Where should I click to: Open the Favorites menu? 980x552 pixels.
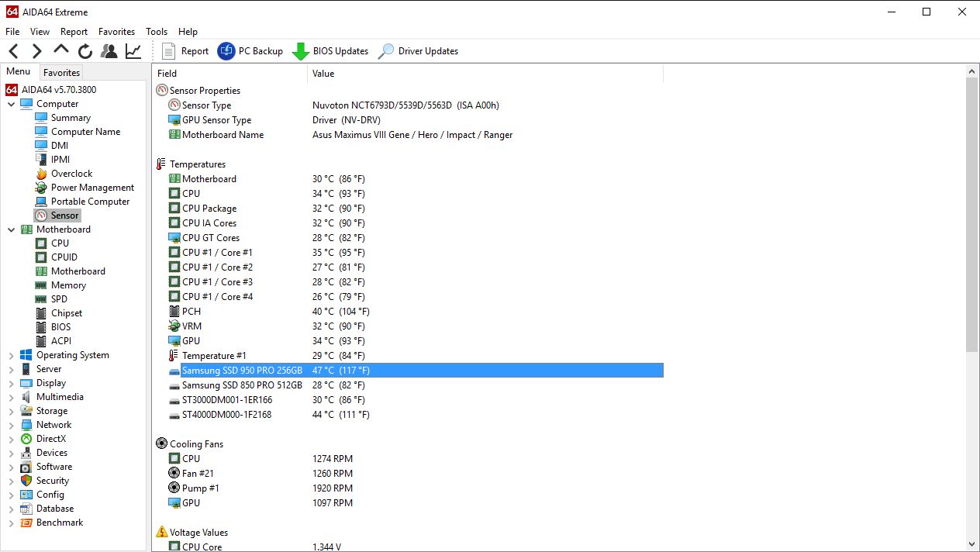116,32
